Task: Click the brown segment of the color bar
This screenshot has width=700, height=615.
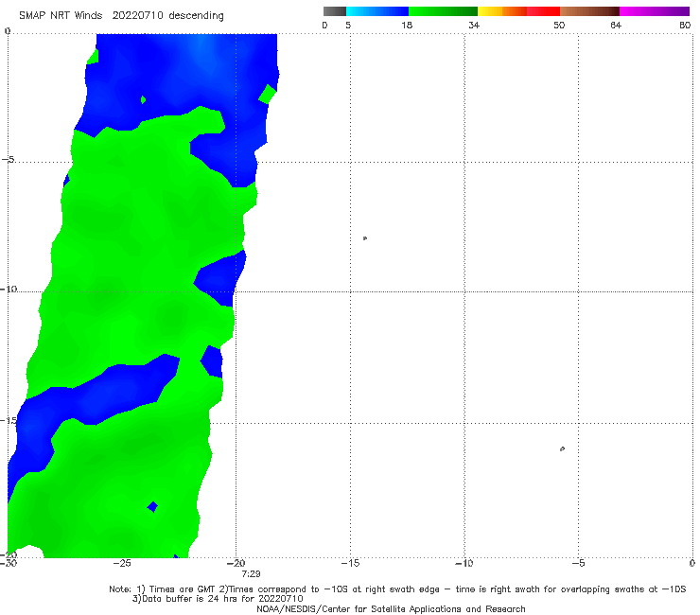Action: click(x=589, y=11)
